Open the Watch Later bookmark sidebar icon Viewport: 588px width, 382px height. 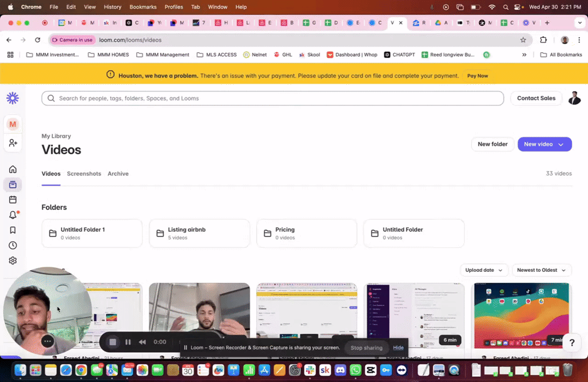pos(13,230)
